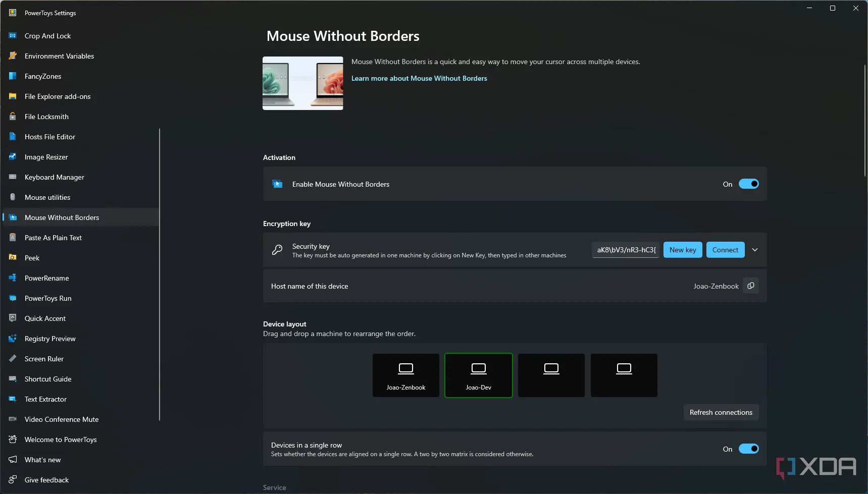Screen dimensions: 868x494
Task: Expand the Security key options chevron
Action: pos(755,250)
